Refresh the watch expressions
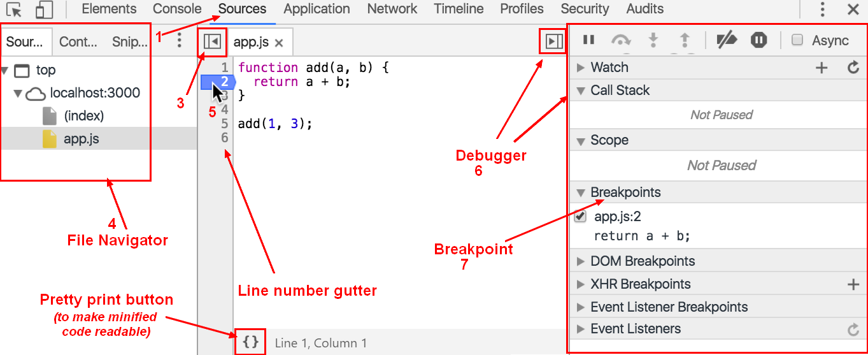Image resolution: width=868 pixels, height=355 pixels. 853,68
